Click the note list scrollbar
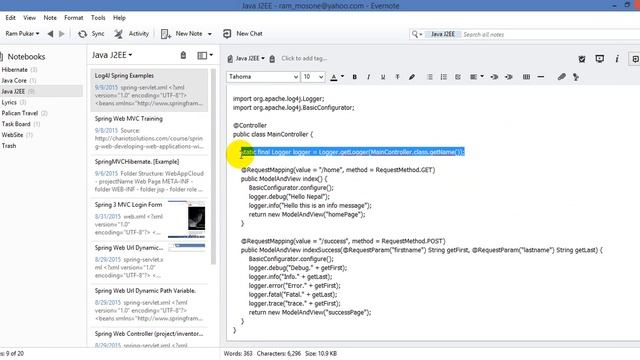 coord(213,167)
